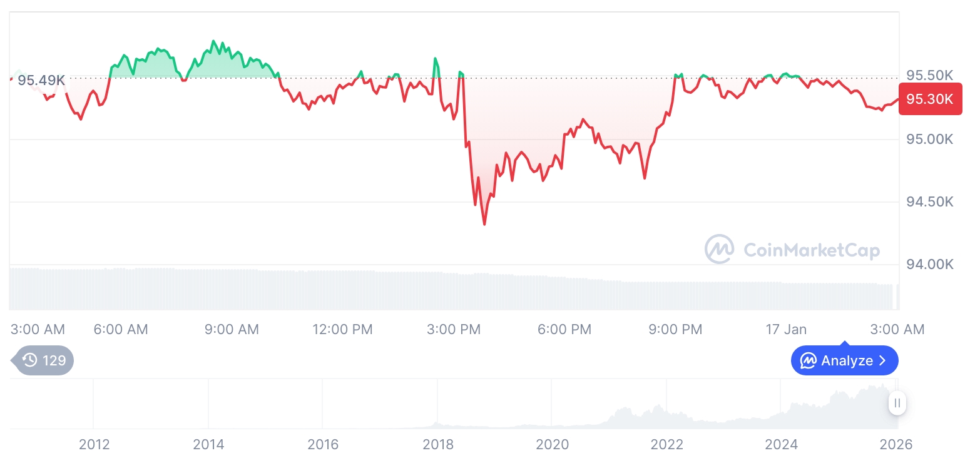Click the 12:00 PM time axis label
The height and width of the screenshot is (458, 980).
pos(342,329)
